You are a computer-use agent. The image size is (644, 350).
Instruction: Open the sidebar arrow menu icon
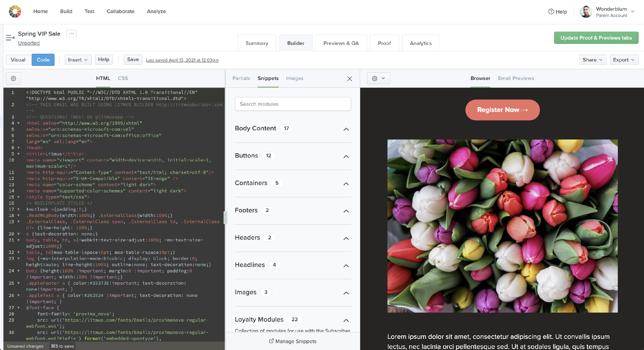coord(10,38)
